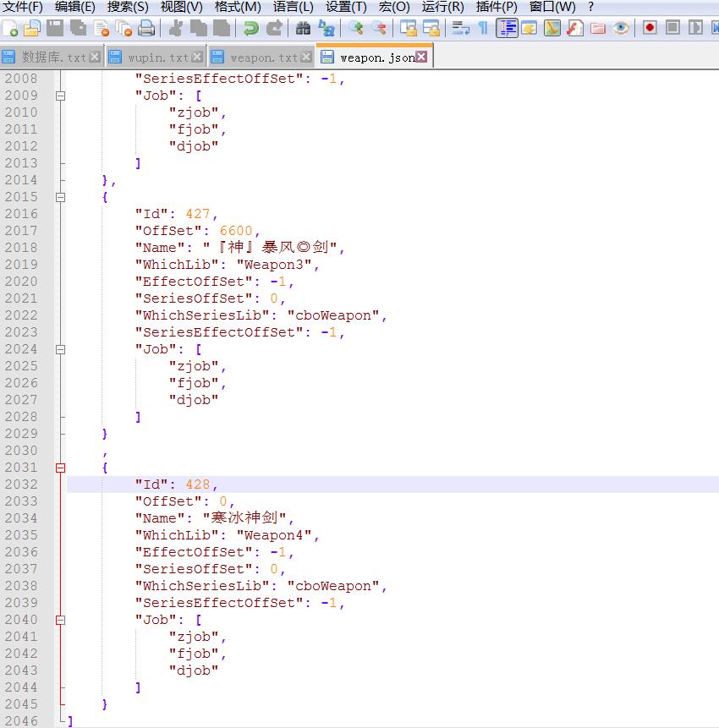Open the ? help menu
This screenshot has height=728, width=719.
click(x=590, y=7)
